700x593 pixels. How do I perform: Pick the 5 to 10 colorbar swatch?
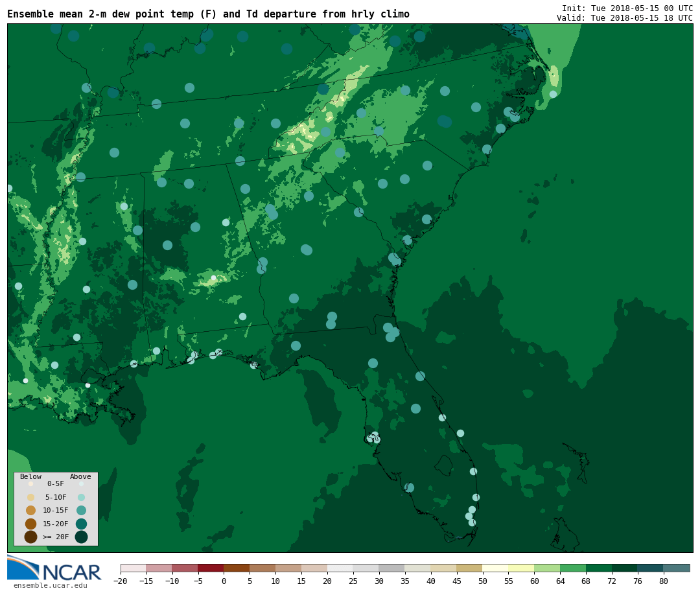(263, 568)
